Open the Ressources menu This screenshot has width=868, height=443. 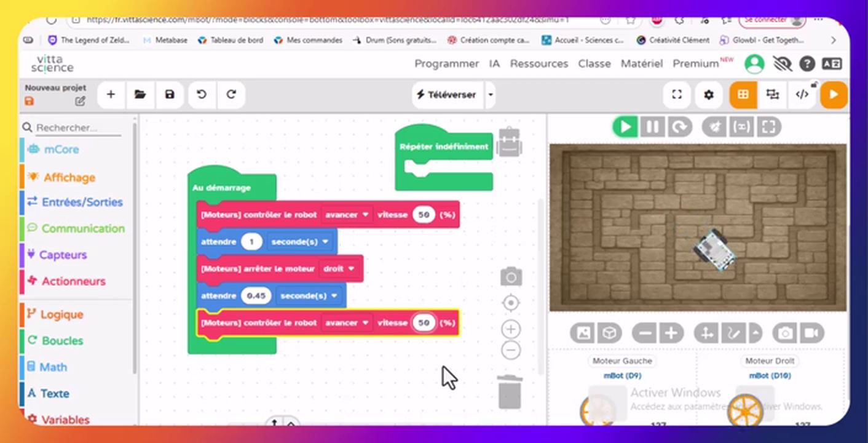[539, 63]
